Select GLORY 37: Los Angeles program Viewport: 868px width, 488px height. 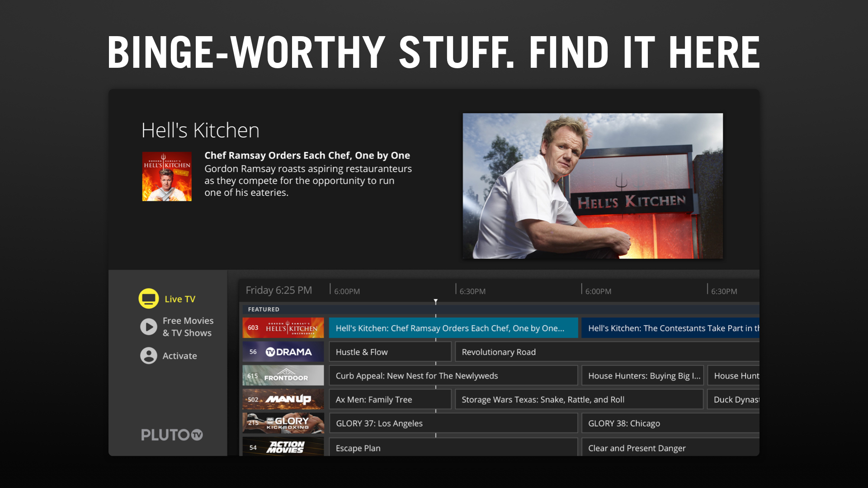tap(453, 423)
